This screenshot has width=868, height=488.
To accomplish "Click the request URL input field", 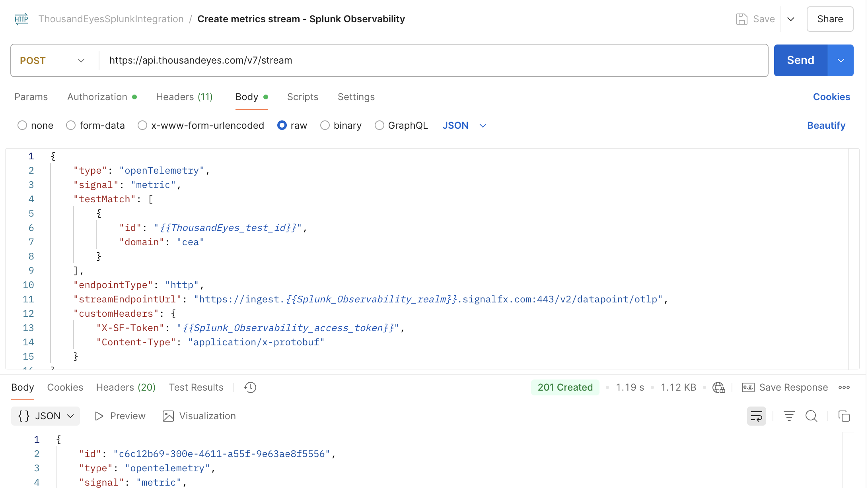I will point(433,60).
